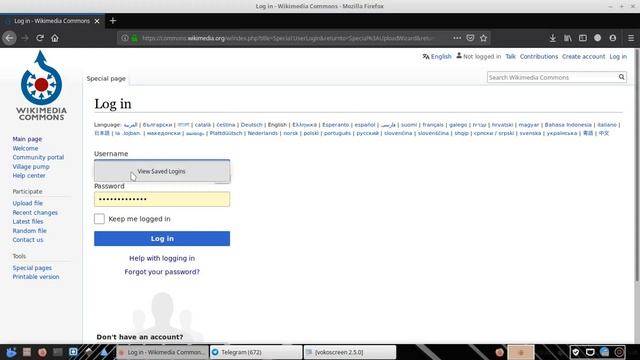Switch language to polski

coord(311,133)
